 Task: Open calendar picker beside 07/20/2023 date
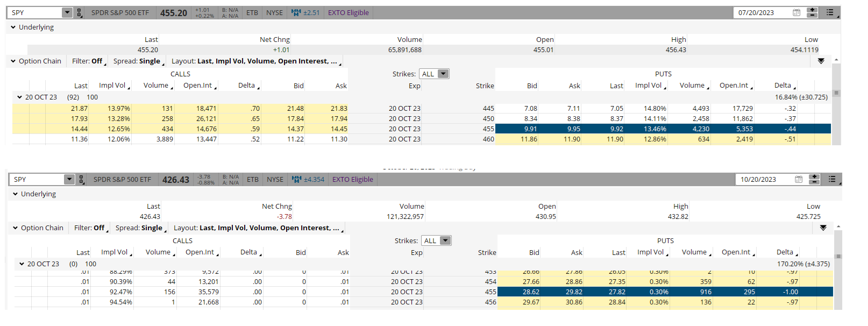click(x=796, y=13)
